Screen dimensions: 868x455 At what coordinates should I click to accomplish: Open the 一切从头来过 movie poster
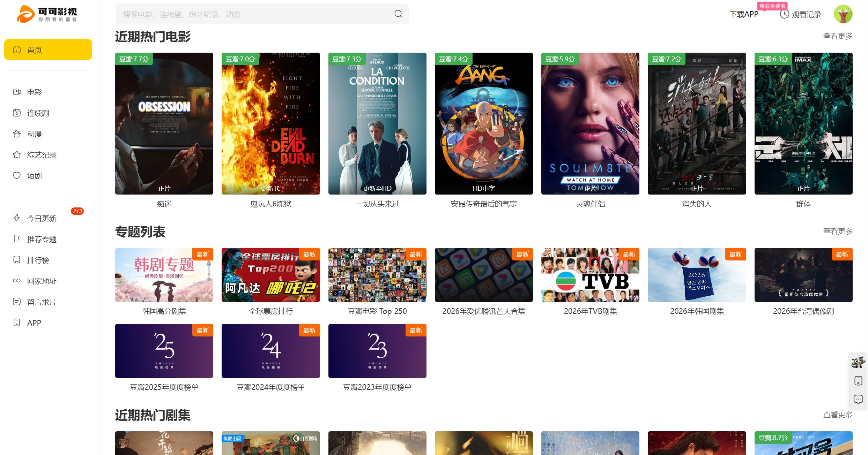pyautogui.click(x=377, y=123)
